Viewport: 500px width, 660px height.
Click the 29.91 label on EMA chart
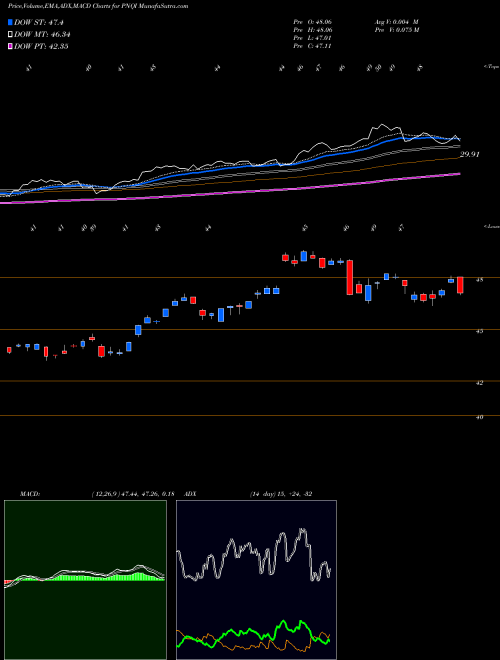(470, 154)
